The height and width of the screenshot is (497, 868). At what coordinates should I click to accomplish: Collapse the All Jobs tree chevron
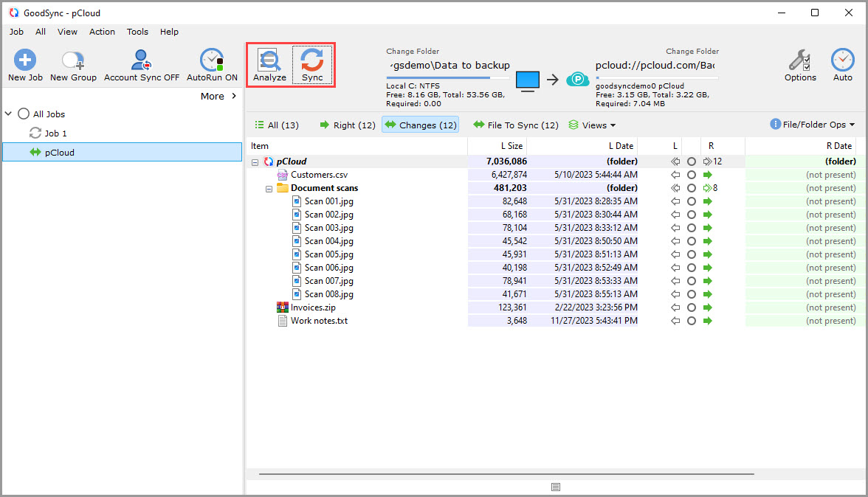pos(8,114)
